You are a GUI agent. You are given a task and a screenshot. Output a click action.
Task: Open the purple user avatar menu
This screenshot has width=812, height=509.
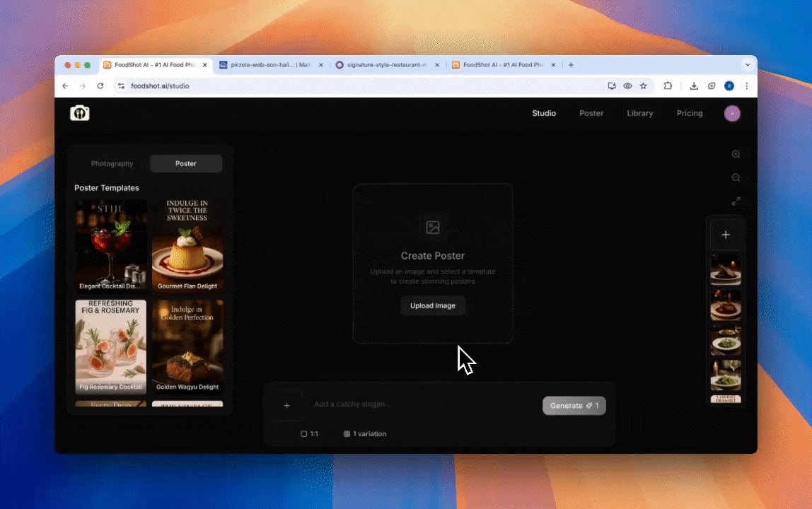[732, 113]
